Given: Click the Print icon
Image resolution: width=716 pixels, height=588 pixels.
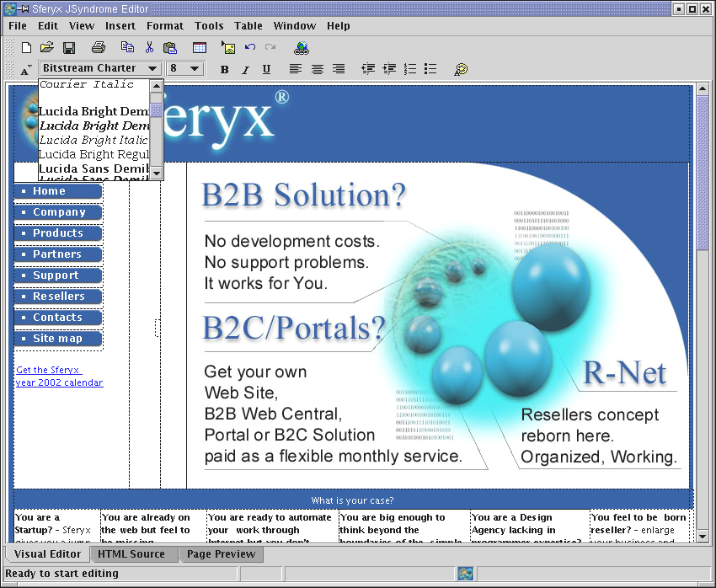Looking at the screenshot, I should [x=99, y=48].
